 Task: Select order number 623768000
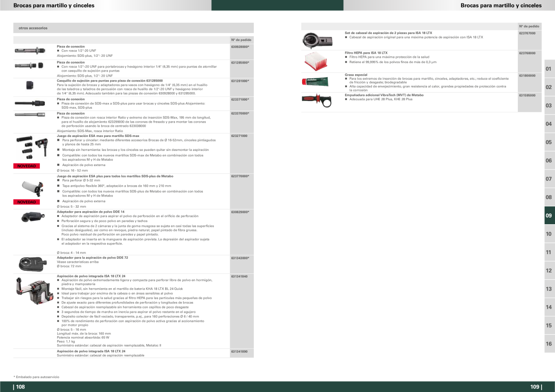point(527,53)
